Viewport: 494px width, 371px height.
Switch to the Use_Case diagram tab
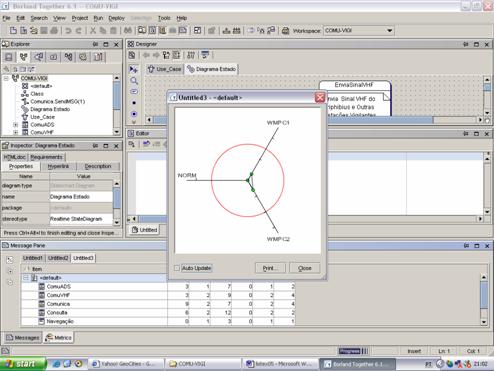(165, 69)
